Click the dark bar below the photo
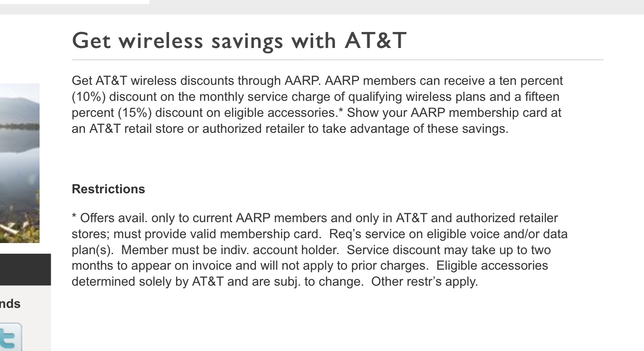This screenshot has width=644, height=351. point(25,269)
